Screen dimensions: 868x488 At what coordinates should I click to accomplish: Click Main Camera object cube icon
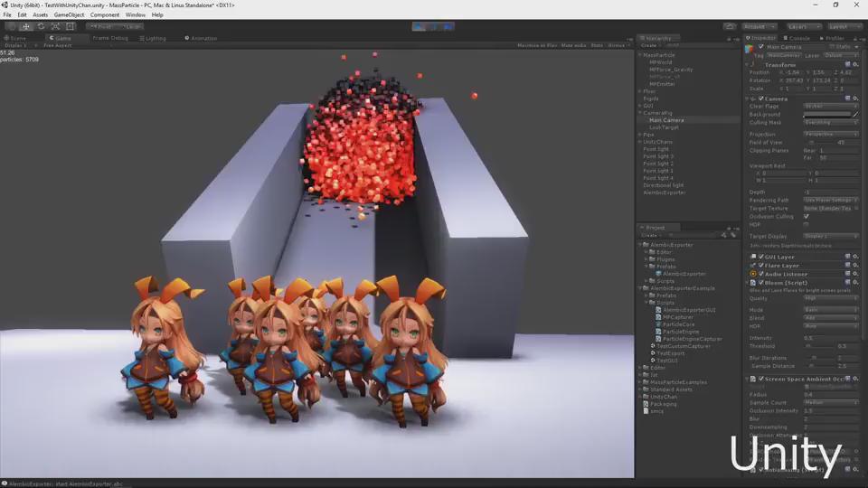coord(750,49)
